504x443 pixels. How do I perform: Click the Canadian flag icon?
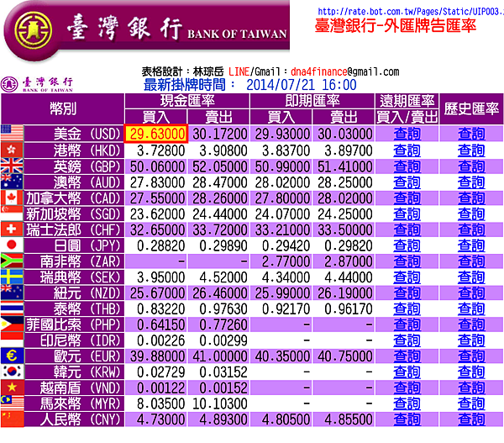12,198
